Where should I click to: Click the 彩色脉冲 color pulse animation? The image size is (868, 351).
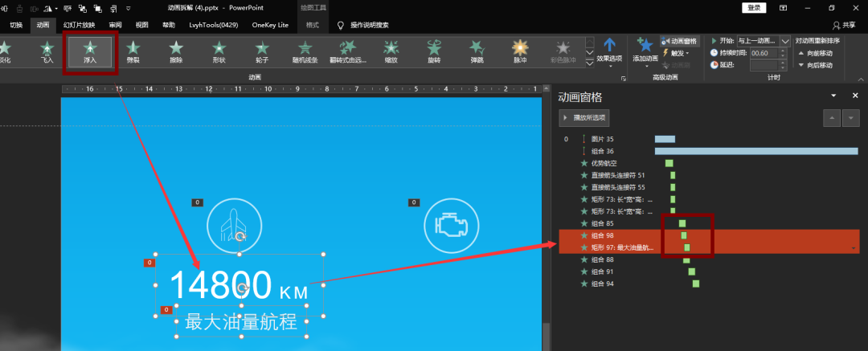(563, 52)
